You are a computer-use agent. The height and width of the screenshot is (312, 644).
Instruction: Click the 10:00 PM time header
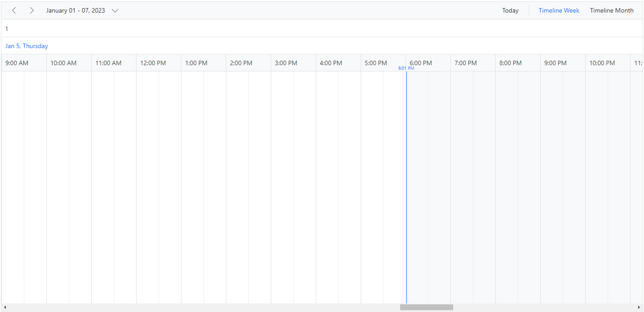(x=608, y=63)
